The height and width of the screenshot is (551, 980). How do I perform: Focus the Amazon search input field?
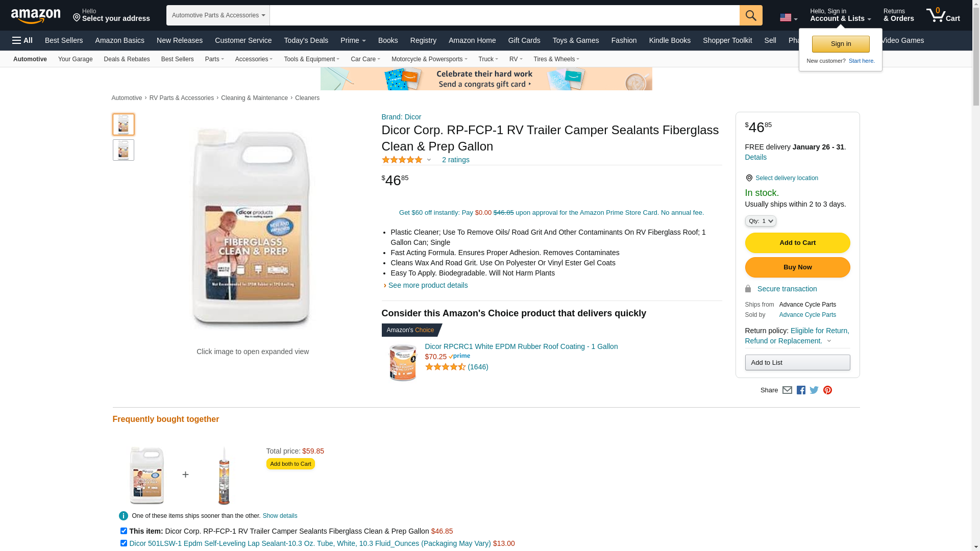(504, 15)
